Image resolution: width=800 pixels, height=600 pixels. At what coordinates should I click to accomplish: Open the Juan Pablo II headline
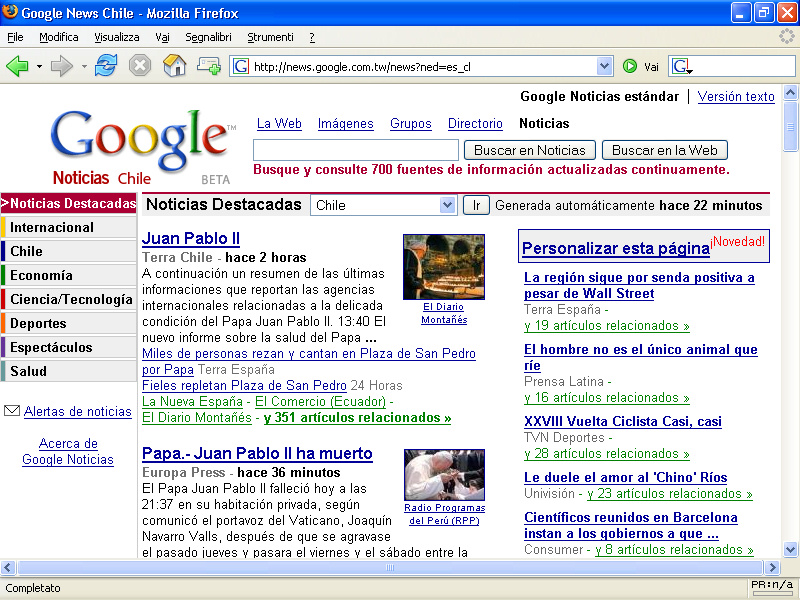pyautogui.click(x=191, y=238)
